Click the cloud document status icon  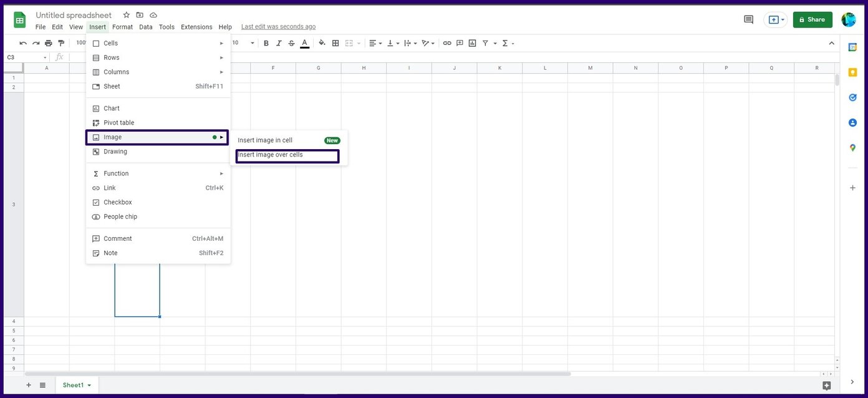153,15
